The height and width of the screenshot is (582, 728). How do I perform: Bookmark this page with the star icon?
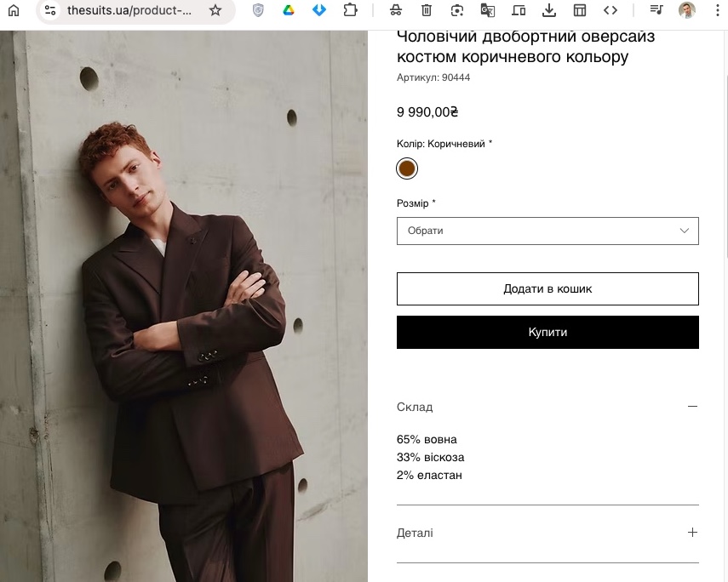tap(215, 10)
